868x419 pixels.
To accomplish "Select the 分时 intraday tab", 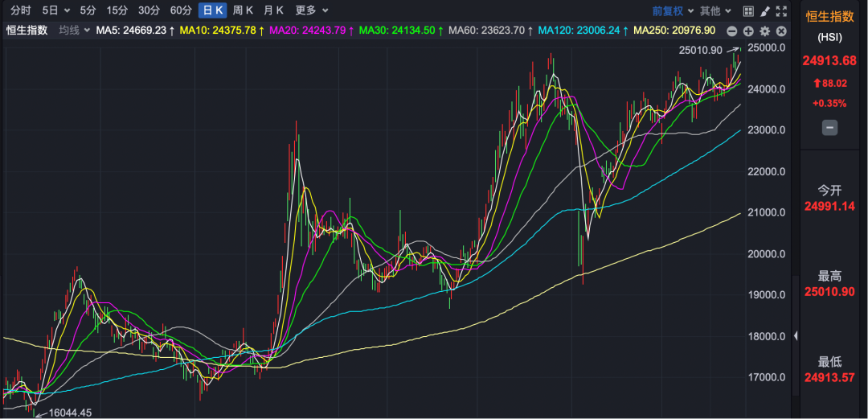I will (x=20, y=10).
